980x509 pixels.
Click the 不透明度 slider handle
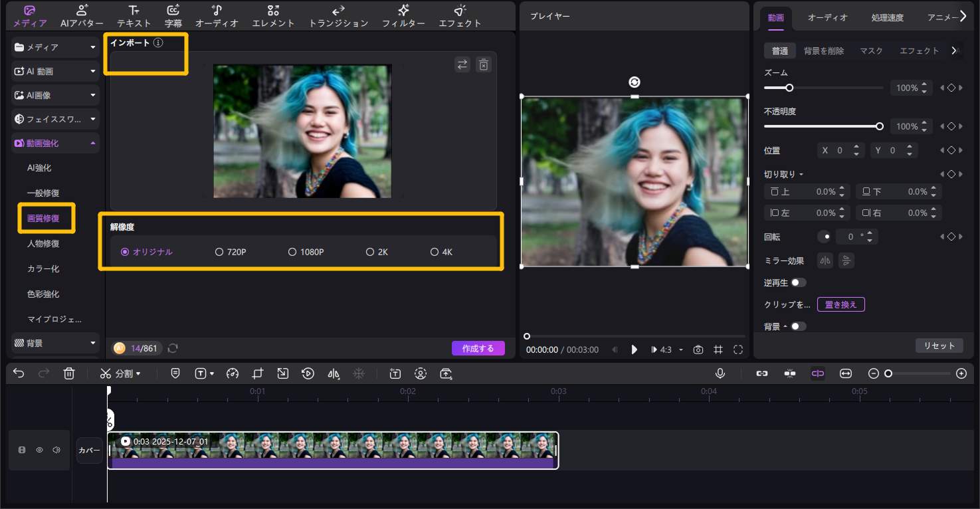coord(880,126)
